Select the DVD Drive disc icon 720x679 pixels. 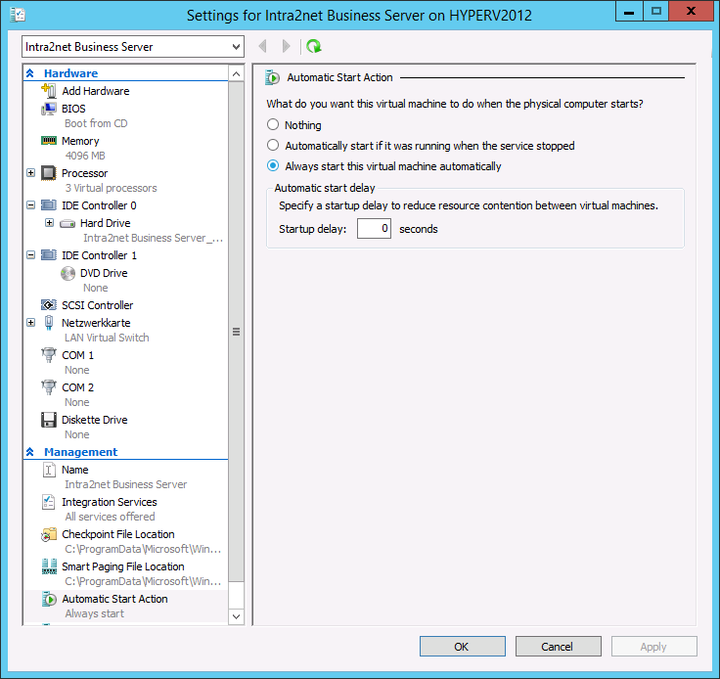coord(68,273)
